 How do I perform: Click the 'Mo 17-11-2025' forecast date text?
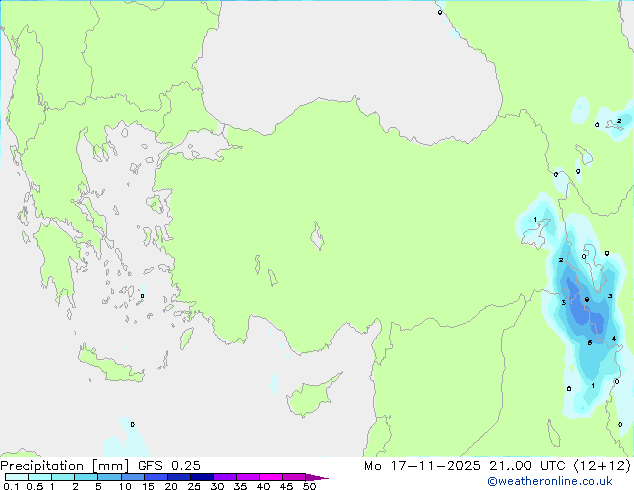pyautogui.click(x=423, y=466)
